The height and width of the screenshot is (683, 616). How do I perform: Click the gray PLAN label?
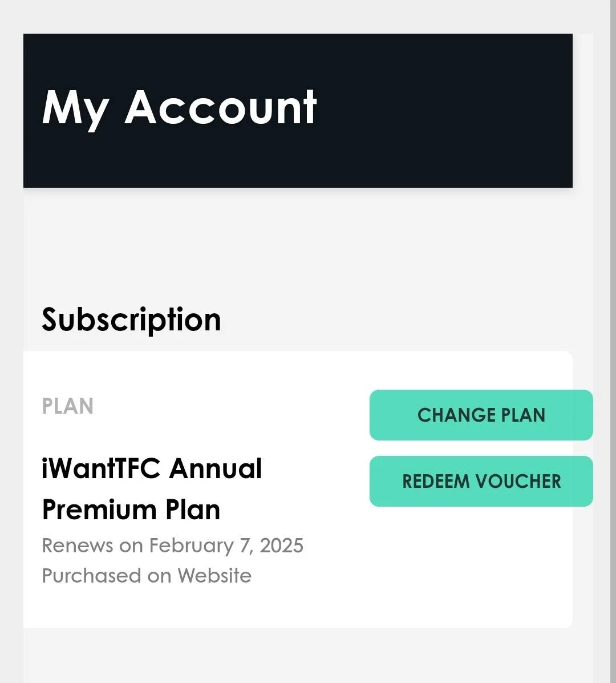[x=67, y=406]
